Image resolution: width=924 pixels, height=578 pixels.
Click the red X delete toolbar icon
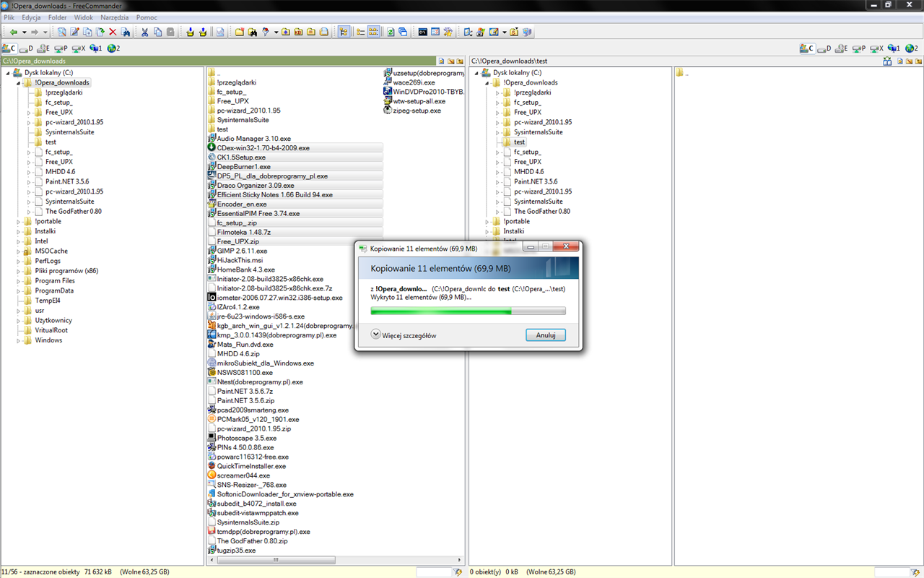point(113,32)
